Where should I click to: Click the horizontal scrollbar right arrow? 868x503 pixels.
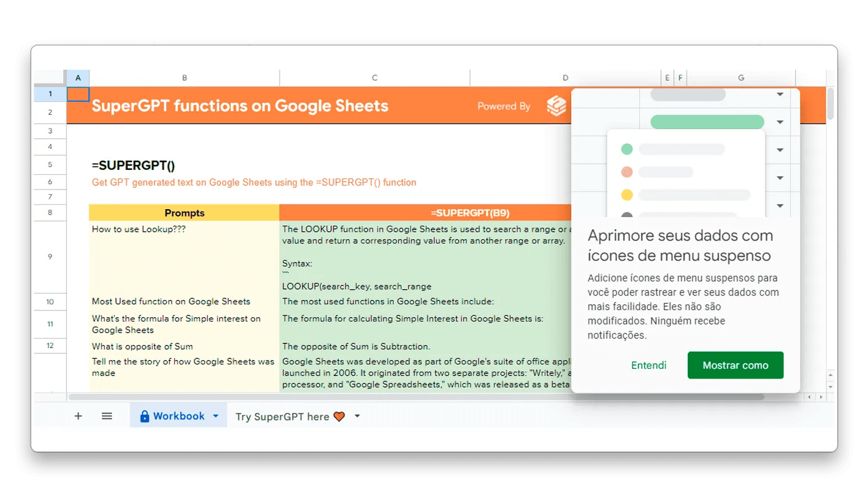pyautogui.click(x=820, y=397)
